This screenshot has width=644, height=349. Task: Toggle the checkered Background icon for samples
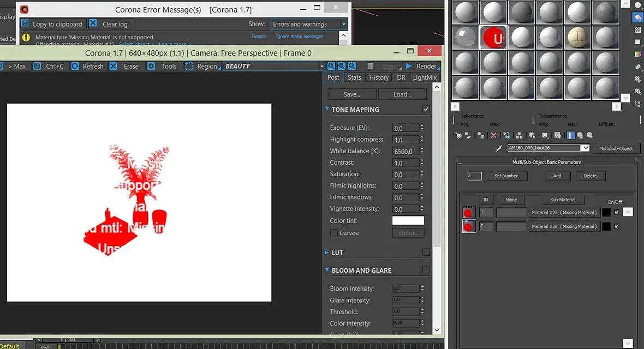(x=638, y=29)
